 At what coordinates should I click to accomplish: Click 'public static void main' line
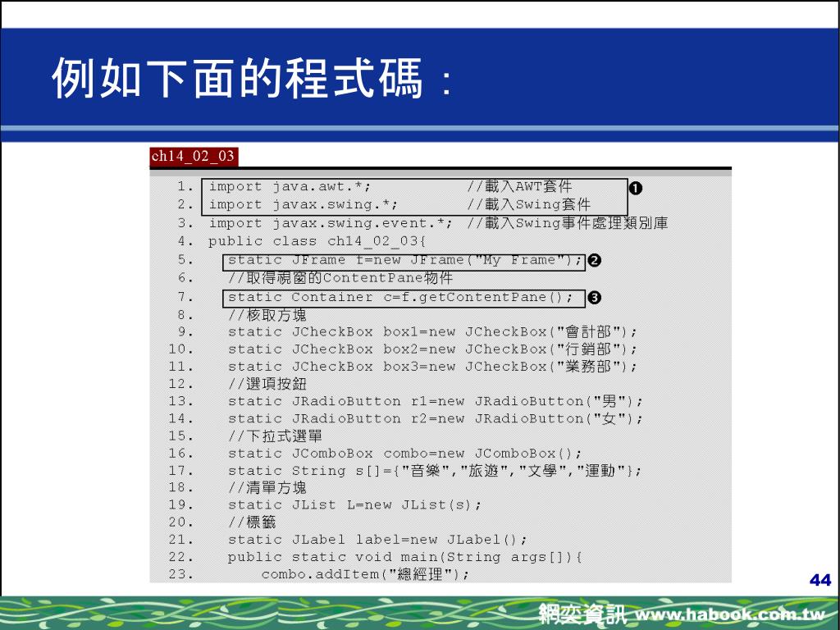tap(404, 557)
